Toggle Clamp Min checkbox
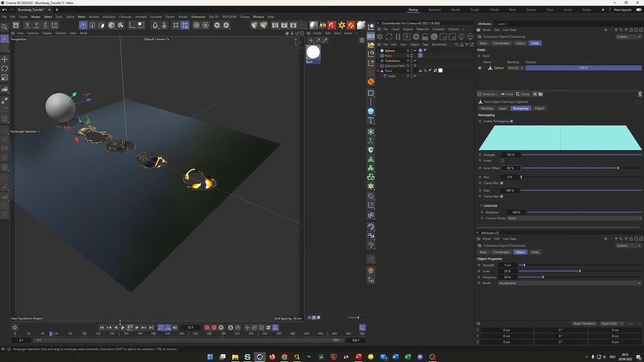This screenshot has height=362, width=644. click(x=501, y=183)
